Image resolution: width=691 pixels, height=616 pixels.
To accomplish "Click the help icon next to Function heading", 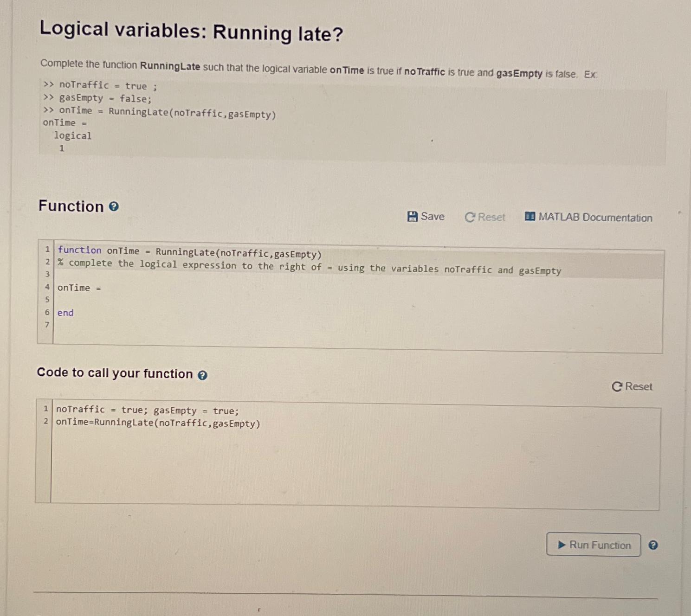I will (113, 207).
